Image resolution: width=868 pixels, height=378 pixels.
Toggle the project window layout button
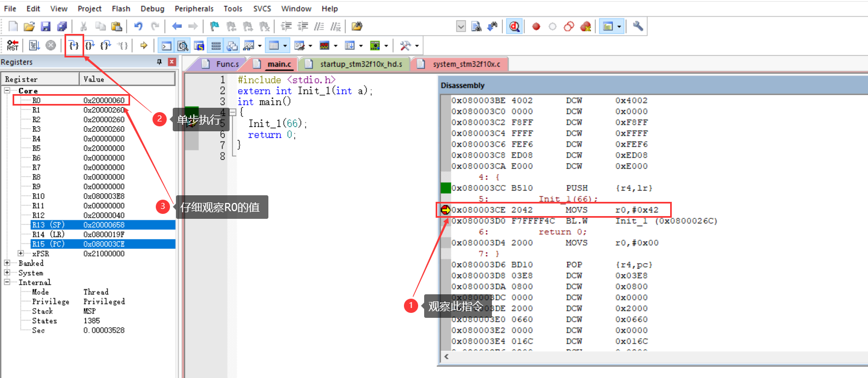pyautogui.click(x=608, y=26)
